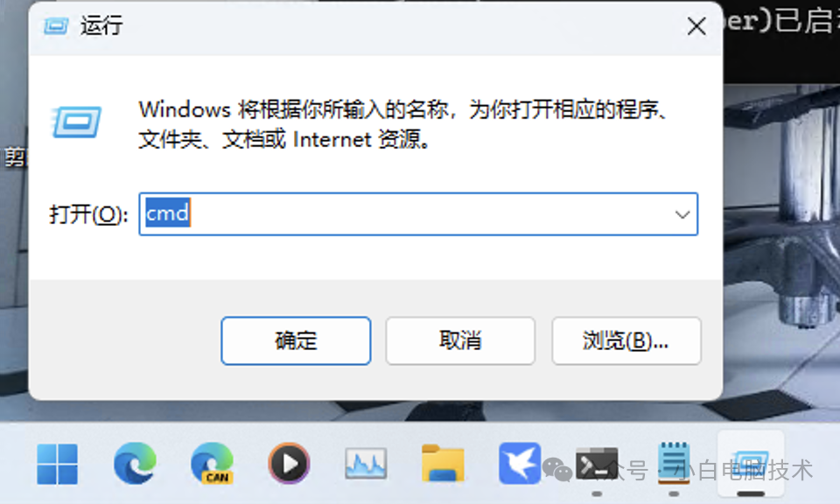This screenshot has width=840, height=504.
Task: Click the cmd text input field
Action: (x=418, y=214)
